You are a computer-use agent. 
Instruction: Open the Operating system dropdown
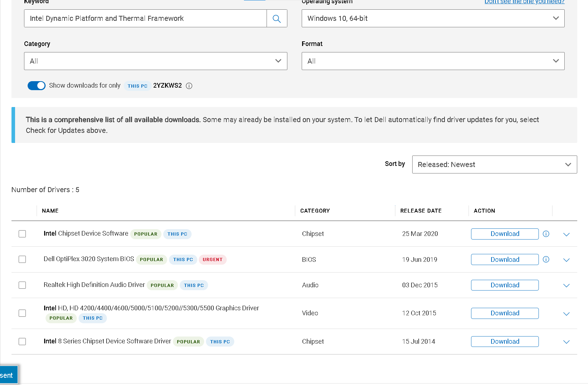(x=433, y=18)
